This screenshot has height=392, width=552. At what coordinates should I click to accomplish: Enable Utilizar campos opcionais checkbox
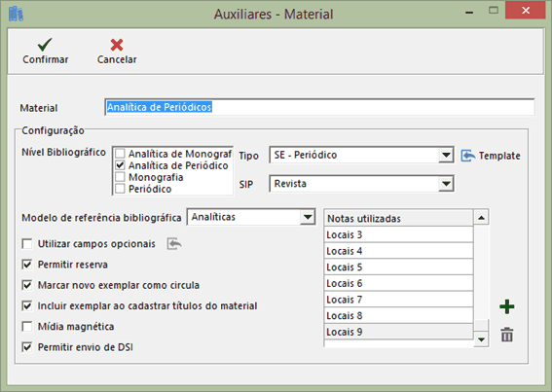27,243
